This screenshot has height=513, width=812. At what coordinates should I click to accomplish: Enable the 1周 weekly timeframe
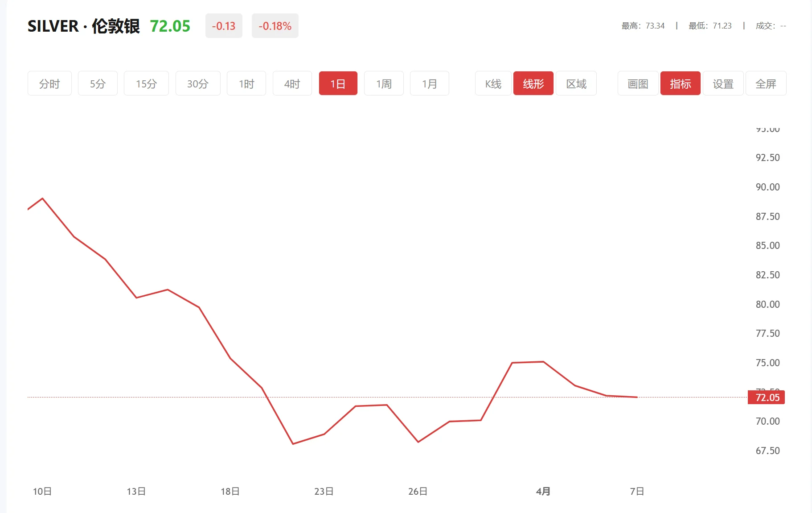tap(383, 83)
